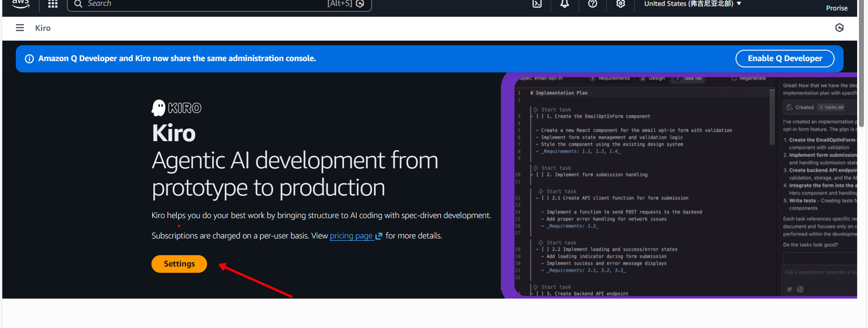868x328 pixels.
Task: Select the Kiro breadcrumb item
Action: pyautogui.click(x=43, y=28)
